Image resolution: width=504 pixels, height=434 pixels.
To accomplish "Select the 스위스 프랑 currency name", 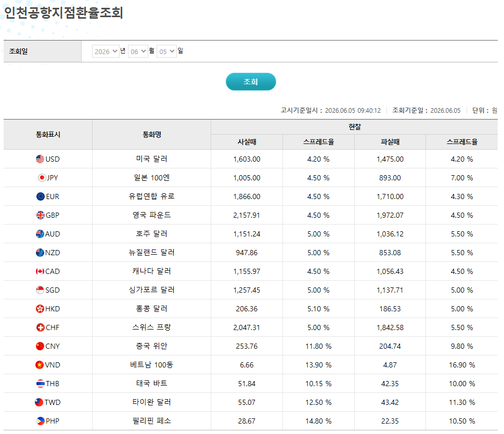I will pos(152,327).
